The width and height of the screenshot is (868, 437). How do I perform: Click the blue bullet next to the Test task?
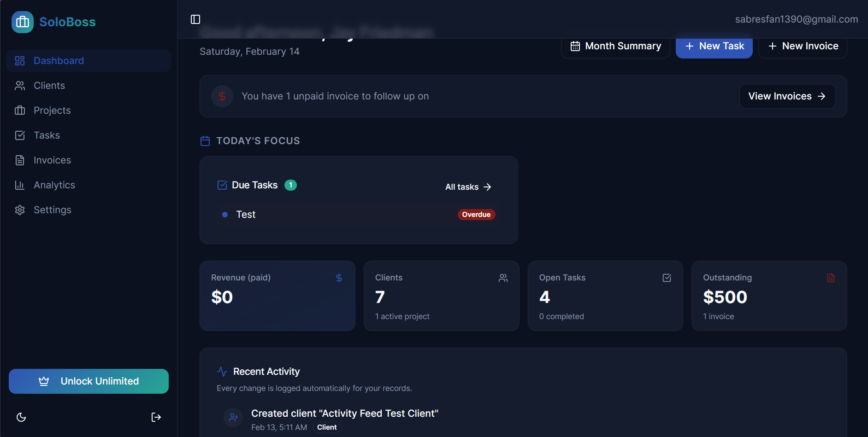click(225, 214)
